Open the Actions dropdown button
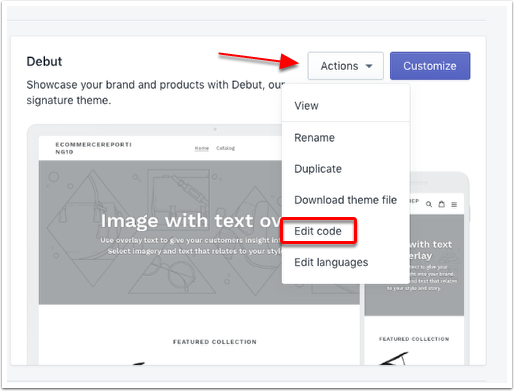 click(x=345, y=66)
